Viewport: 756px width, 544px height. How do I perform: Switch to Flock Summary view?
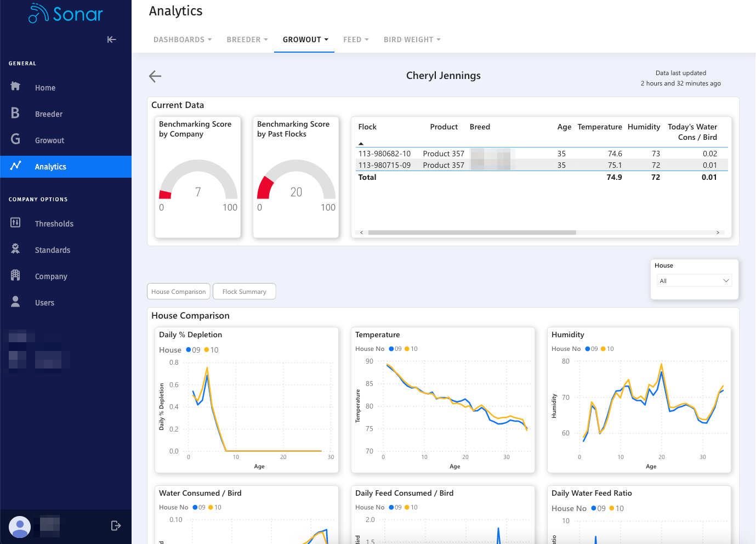click(245, 292)
